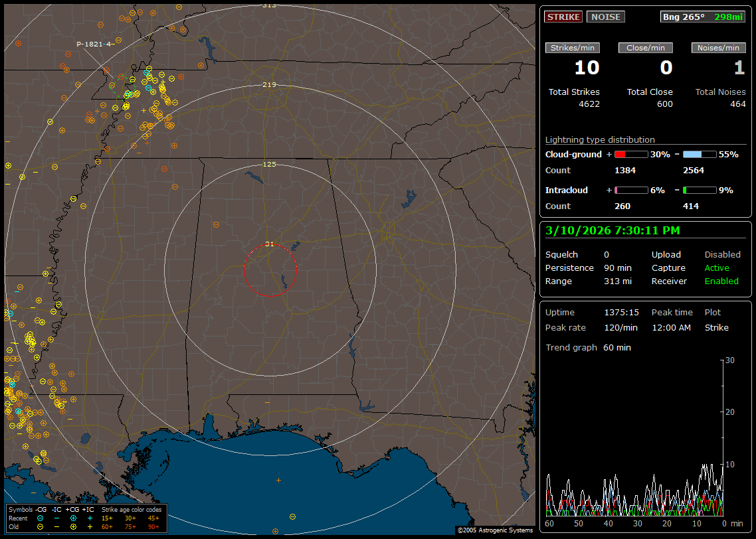Click the red STRIKE indicator
This screenshot has height=539, width=756.
click(x=563, y=17)
